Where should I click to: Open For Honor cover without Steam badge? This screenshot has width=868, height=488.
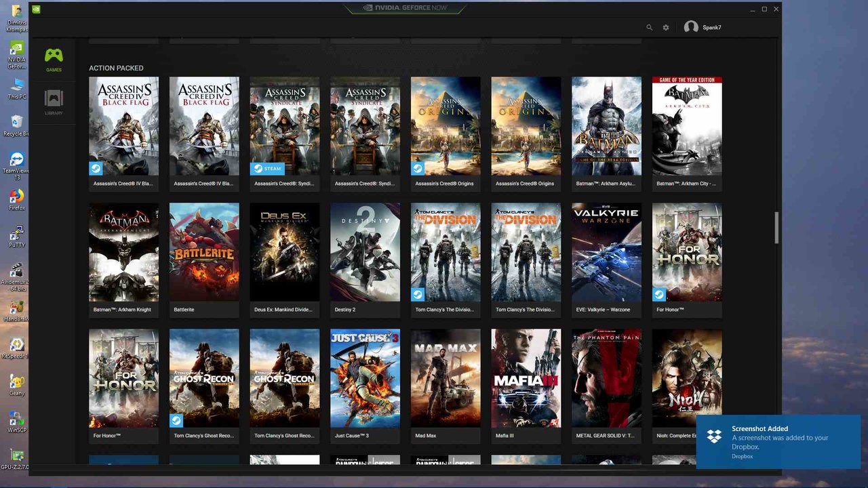[123, 378]
